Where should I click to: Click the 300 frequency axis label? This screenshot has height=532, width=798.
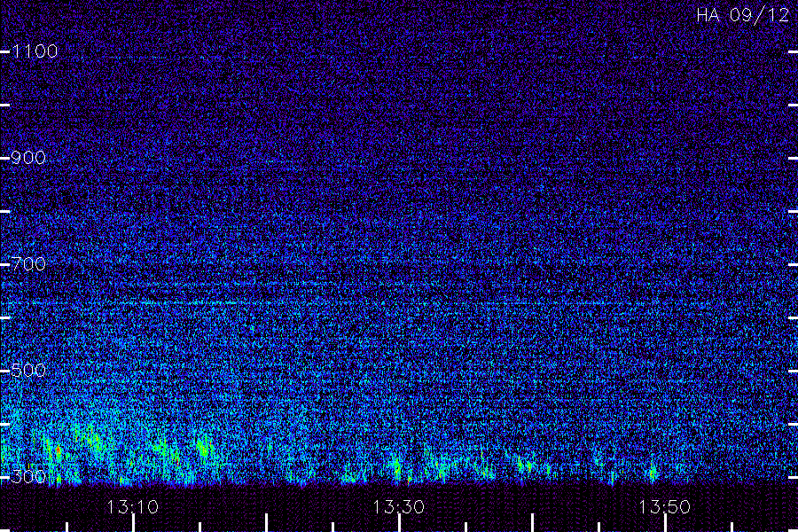pyautogui.click(x=28, y=477)
